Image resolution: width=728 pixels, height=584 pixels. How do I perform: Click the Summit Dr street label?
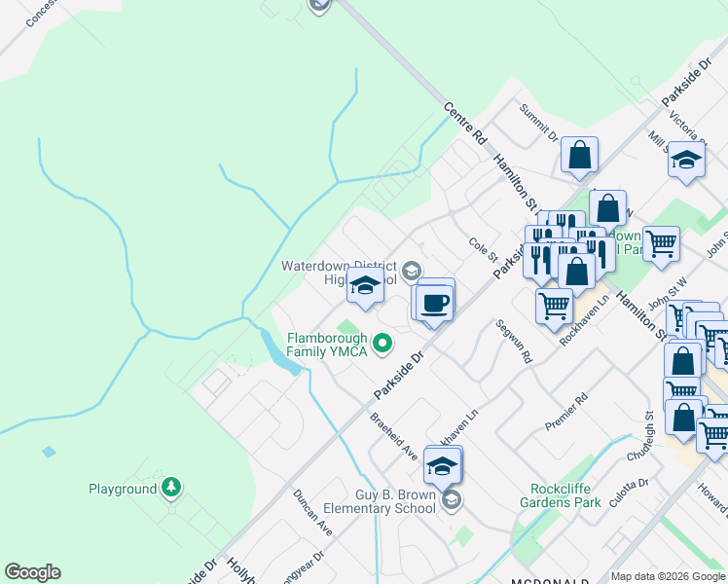(x=538, y=123)
